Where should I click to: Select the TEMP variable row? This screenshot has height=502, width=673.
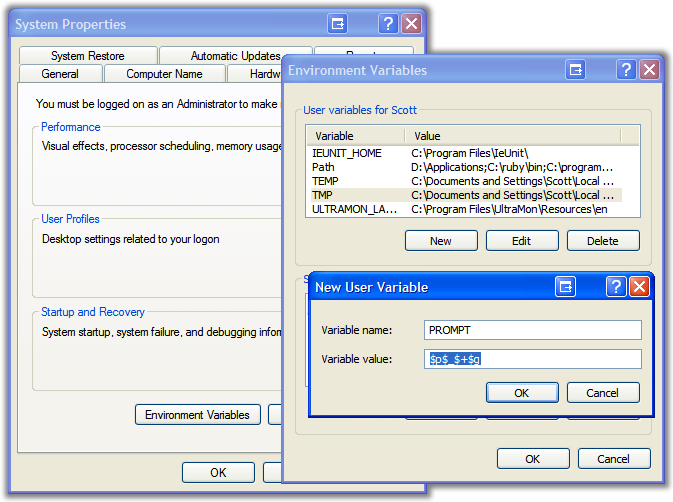coord(466,181)
